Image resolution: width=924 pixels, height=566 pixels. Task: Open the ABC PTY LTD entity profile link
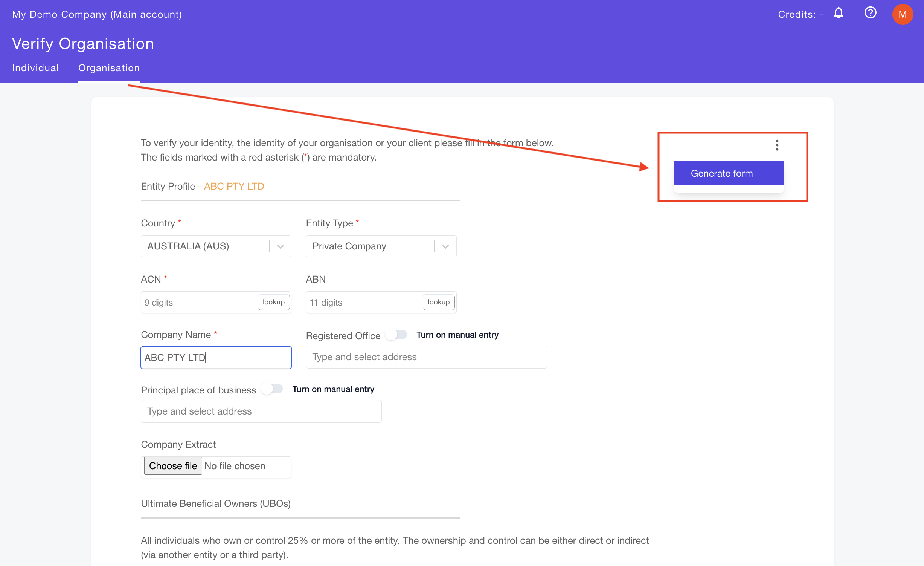click(233, 186)
